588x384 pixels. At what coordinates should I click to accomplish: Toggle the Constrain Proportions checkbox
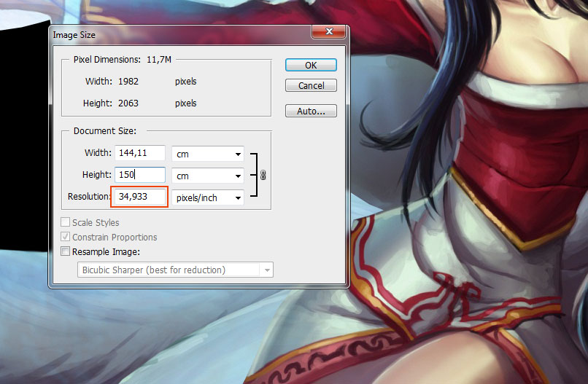coord(65,237)
